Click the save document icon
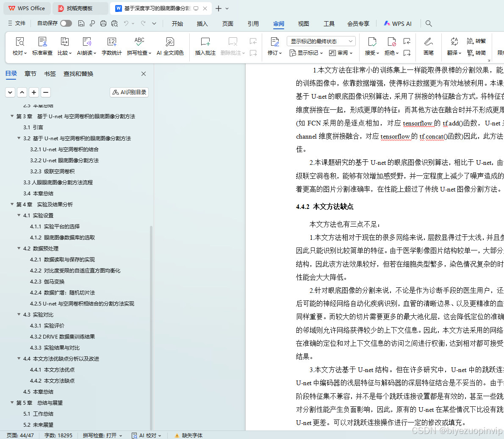 [x=81, y=23]
